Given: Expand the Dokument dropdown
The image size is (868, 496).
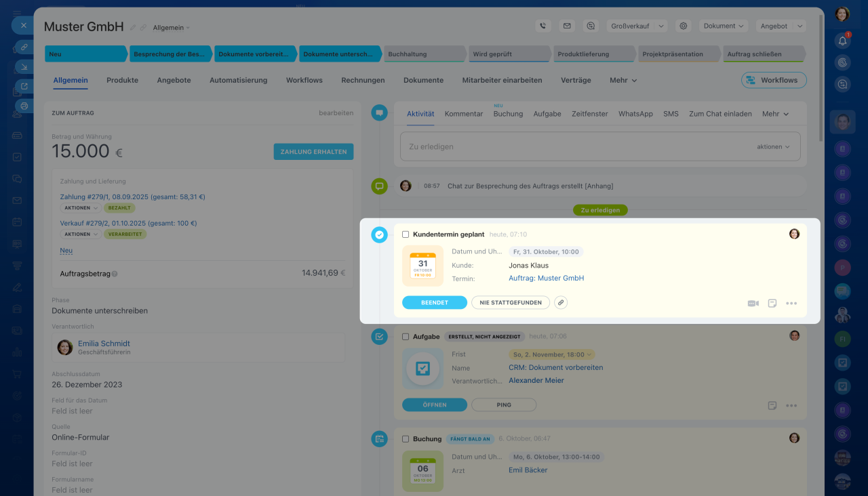Looking at the screenshot, I should point(724,26).
